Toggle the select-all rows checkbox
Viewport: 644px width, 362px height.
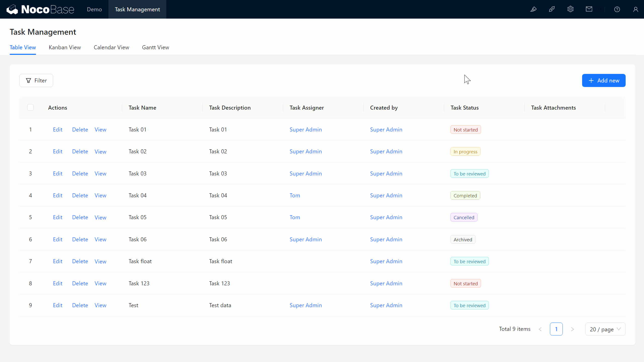click(30, 108)
